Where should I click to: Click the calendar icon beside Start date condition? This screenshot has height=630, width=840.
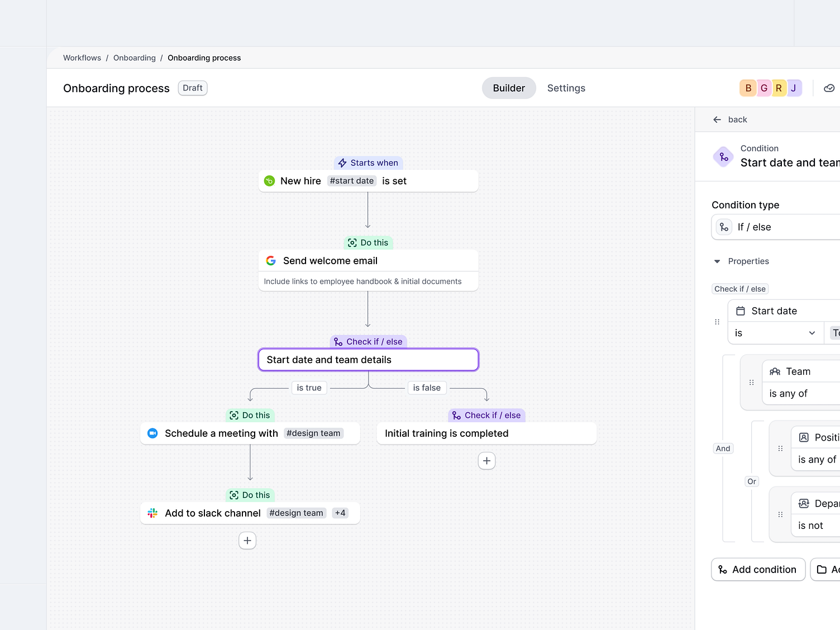point(741,311)
